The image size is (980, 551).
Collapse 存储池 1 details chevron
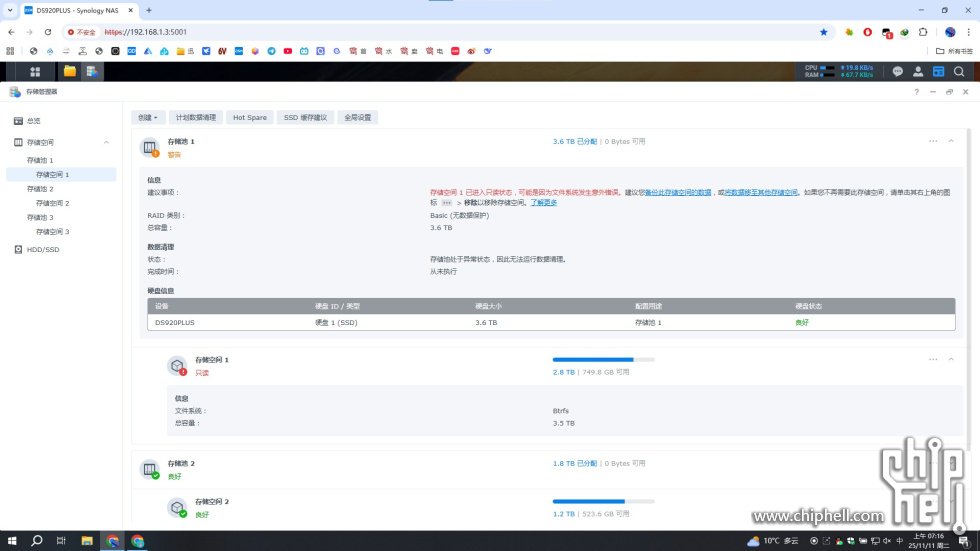click(x=951, y=141)
